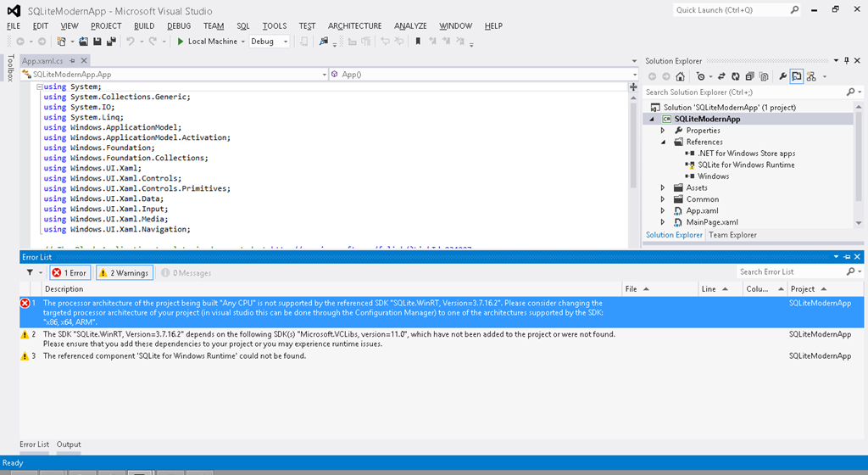This screenshot has height=475, width=868.
Task: Click the Open File toolbar icon
Action: click(84, 42)
